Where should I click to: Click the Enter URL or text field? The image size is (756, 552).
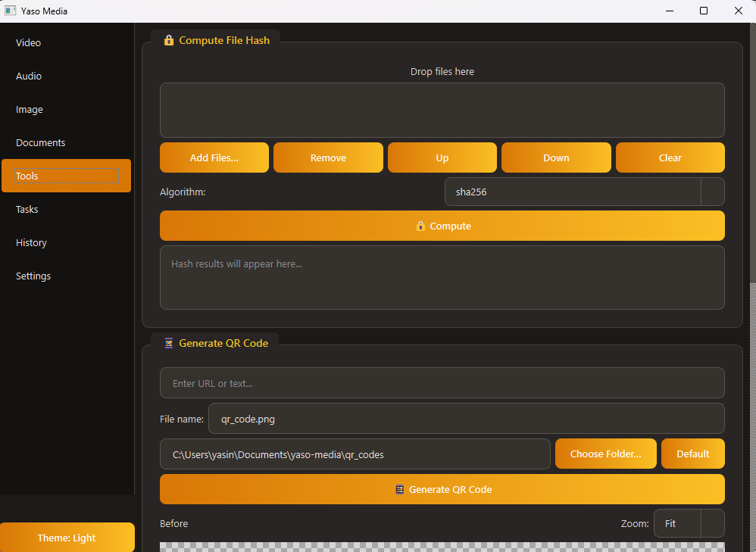[x=442, y=383]
